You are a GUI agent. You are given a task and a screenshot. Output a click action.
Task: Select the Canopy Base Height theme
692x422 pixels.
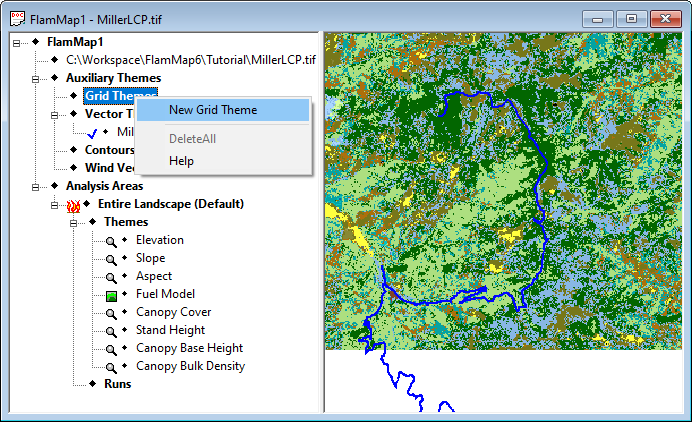pos(189,348)
